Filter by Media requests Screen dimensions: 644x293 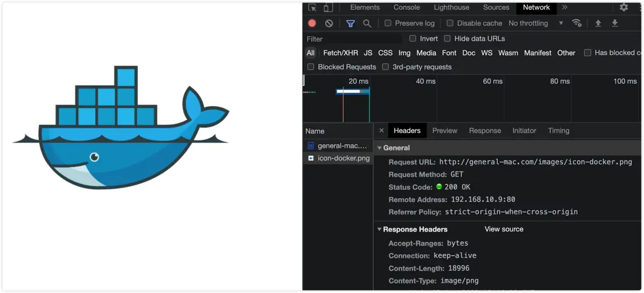pos(426,53)
